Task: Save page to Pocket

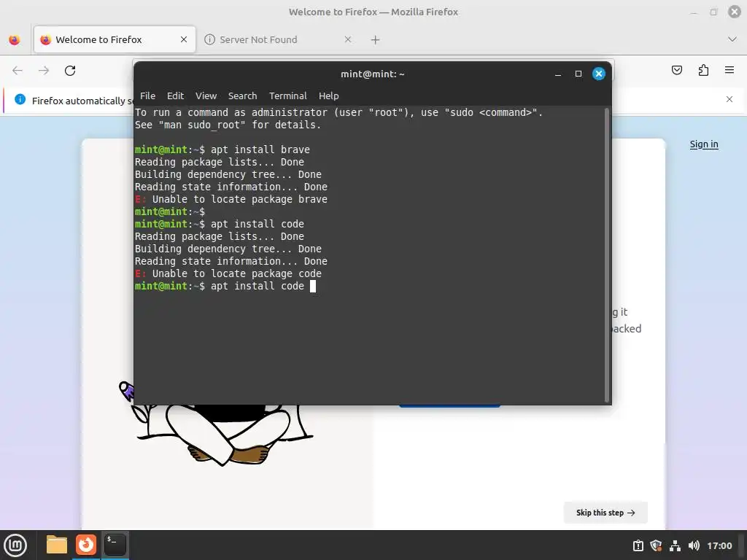Action: click(676, 71)
